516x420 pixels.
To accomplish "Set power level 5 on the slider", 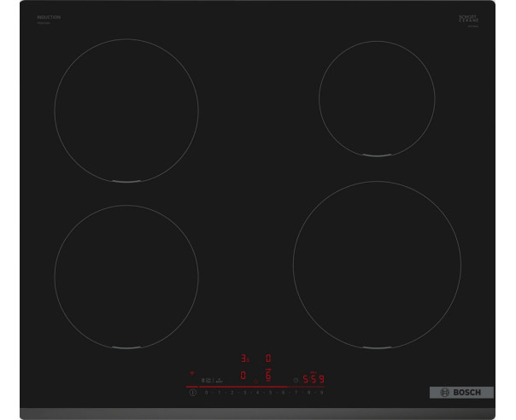I will pos(271,393).
